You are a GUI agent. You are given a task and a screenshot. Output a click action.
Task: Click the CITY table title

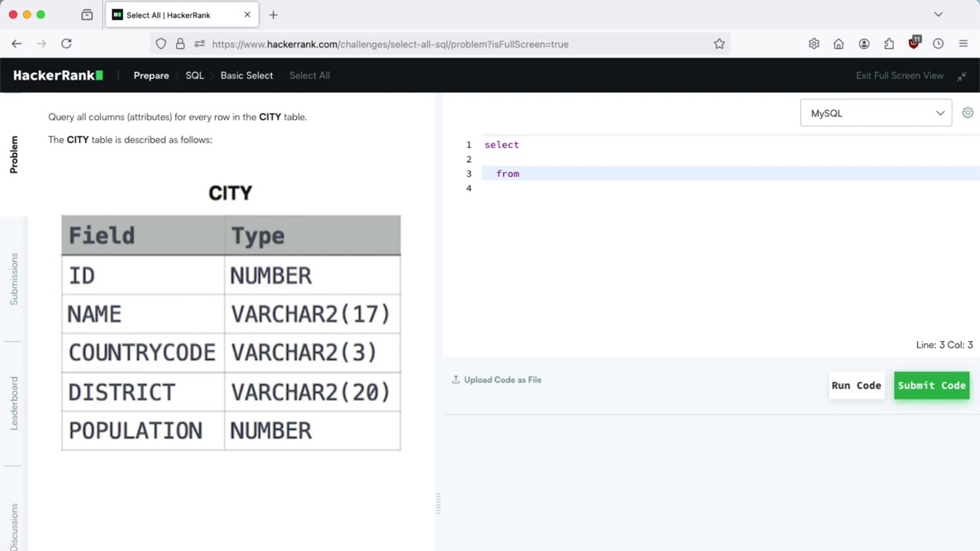[230, 193]
